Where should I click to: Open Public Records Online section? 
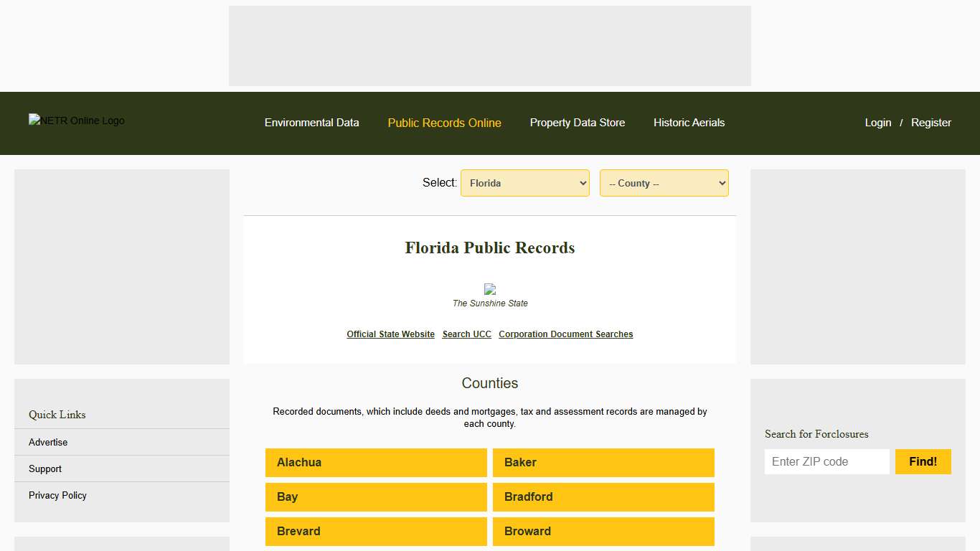(x=444, y=123)
